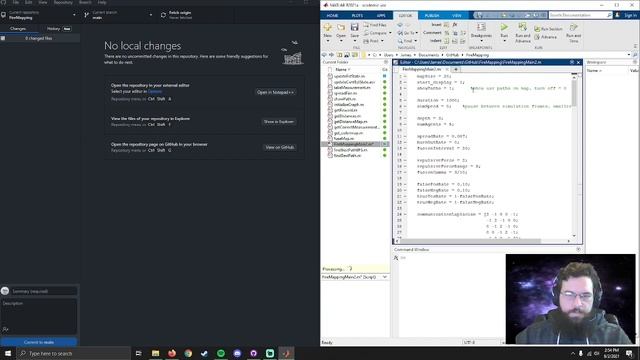Click Open in Notepad++ button
Screen dimensions: 640x360
tap(276, 92)
